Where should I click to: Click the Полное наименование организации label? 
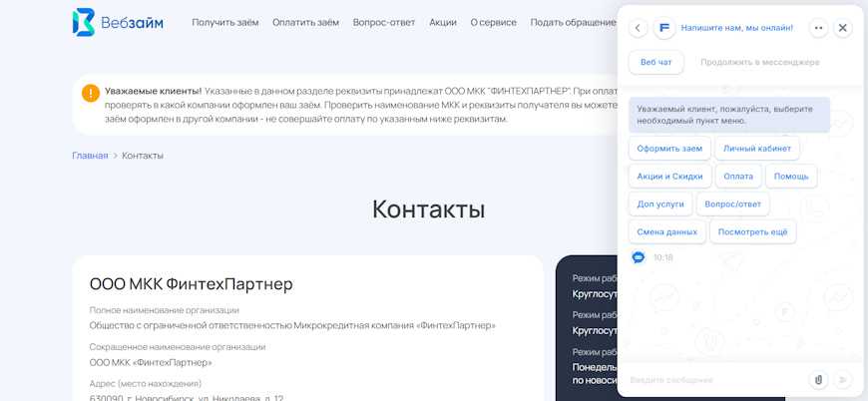165,310
